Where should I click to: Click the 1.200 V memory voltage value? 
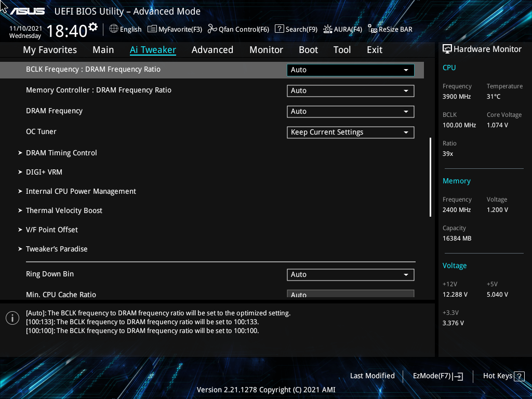coord(497,210)
